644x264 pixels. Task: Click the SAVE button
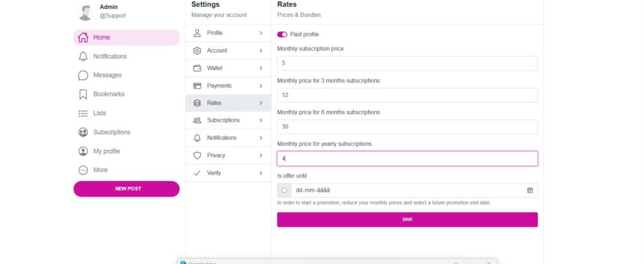pyautogui.click(x=408, y=220)
